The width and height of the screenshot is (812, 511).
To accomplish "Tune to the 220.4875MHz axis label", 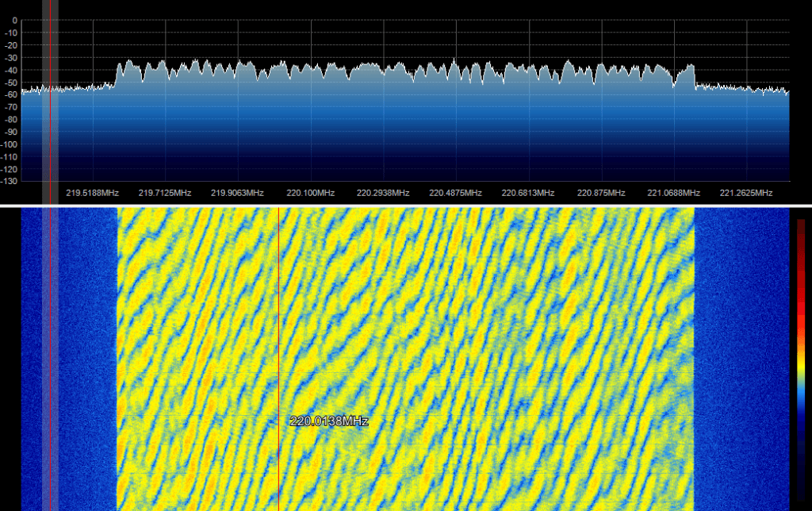I will pos(456,193).
